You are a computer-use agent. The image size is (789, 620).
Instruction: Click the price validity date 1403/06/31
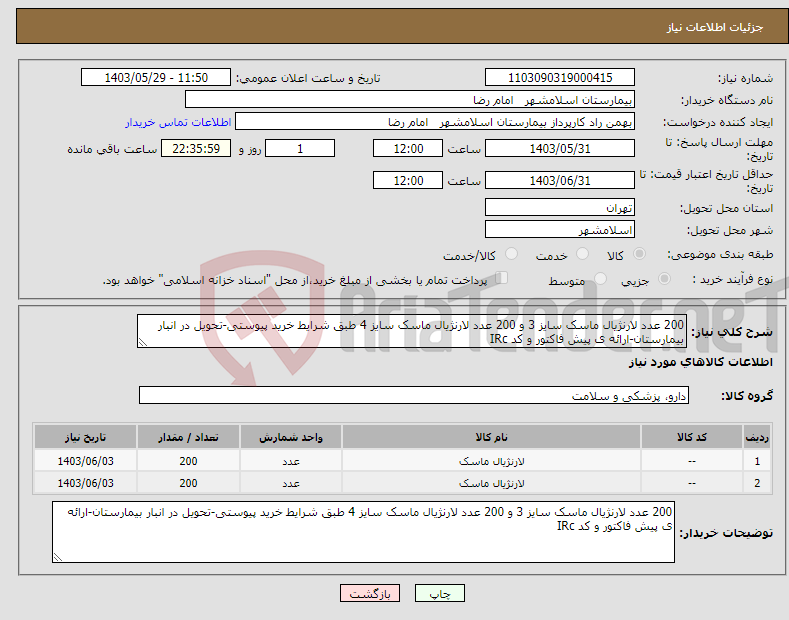560,180
